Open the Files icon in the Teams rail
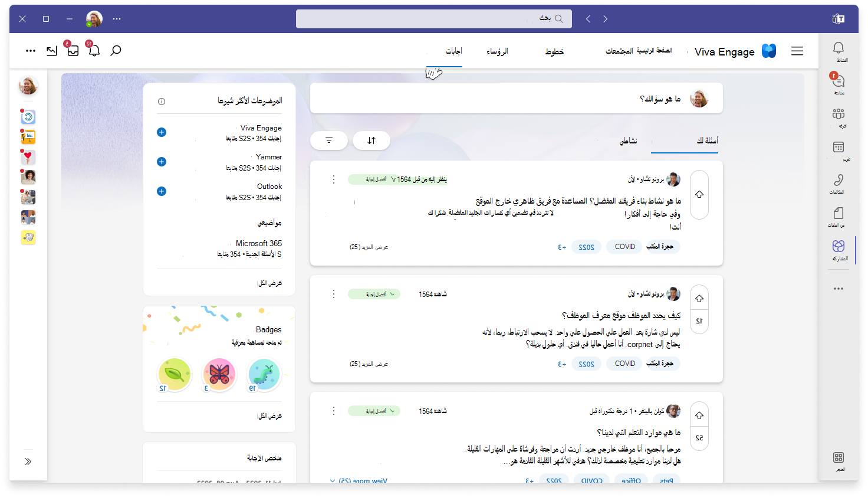Viewport: 868px width, 497px height. coord(839,213)
